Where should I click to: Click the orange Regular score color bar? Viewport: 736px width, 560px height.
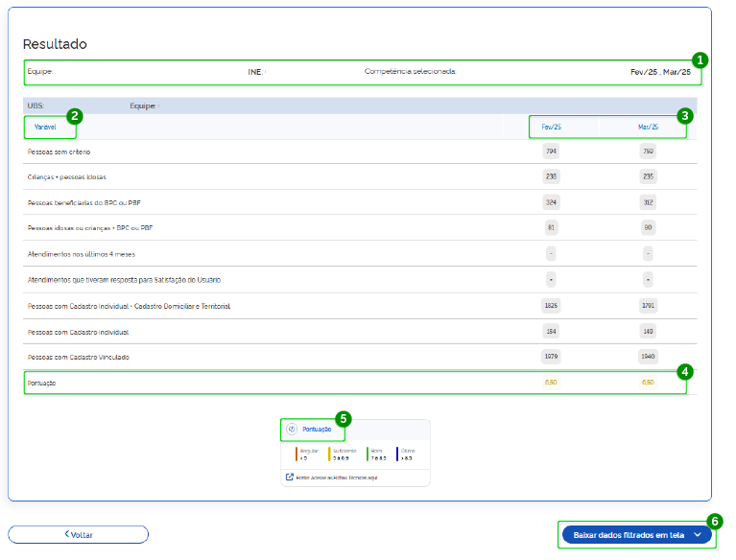click(297, 454)
